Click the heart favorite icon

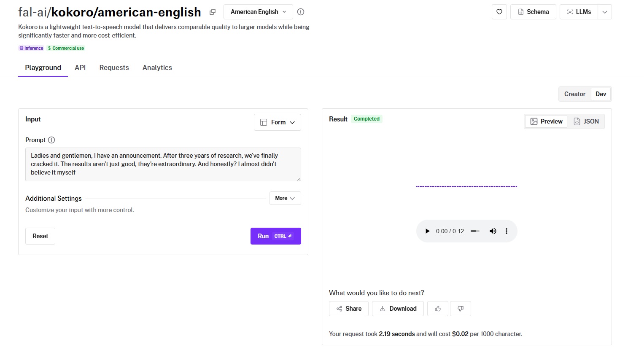pyautogui.click(x=499, y=12)
